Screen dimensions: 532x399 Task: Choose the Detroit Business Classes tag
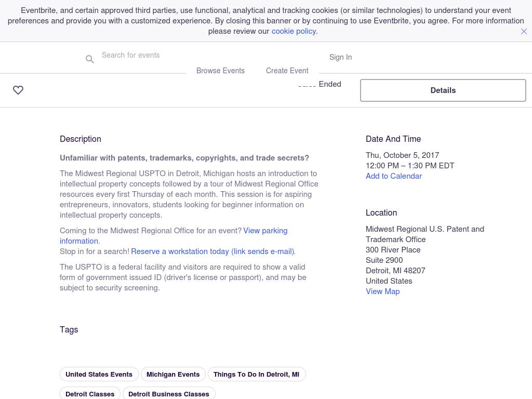(x=168, y=394)
